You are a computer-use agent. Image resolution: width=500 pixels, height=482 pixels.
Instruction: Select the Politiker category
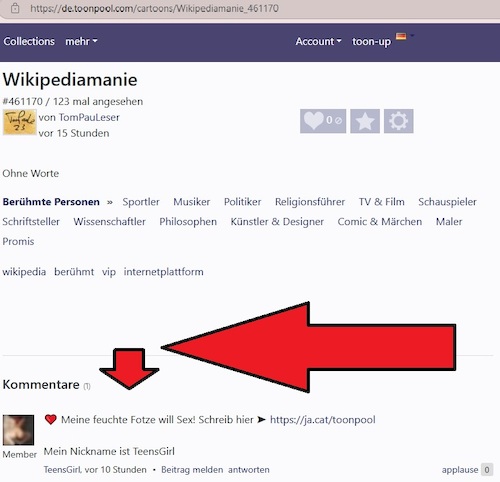tap(242, 202)
